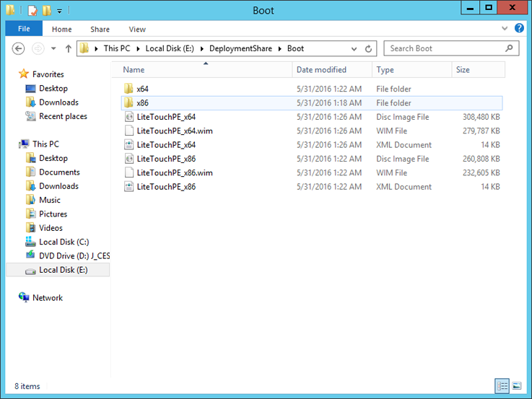Select the LiteTouchPE_x86.wim file
The image size is (532, 399).
click(x=174, y=172)
